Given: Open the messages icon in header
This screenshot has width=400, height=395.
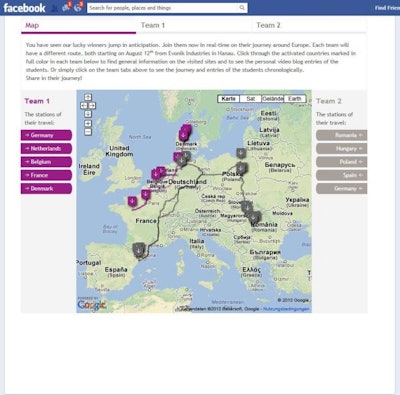Looking at the screenshot, I should [66, 7].
